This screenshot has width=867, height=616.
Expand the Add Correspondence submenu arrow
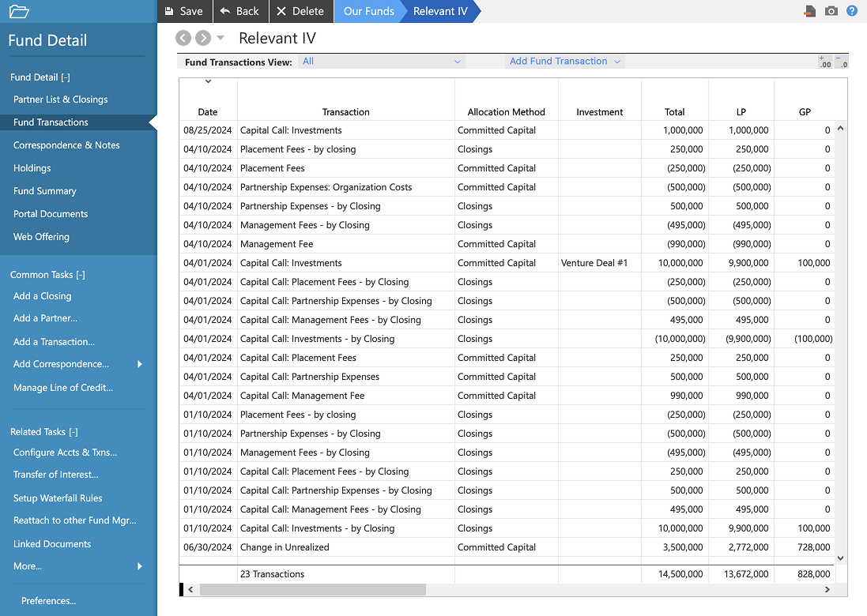[139, 364]
